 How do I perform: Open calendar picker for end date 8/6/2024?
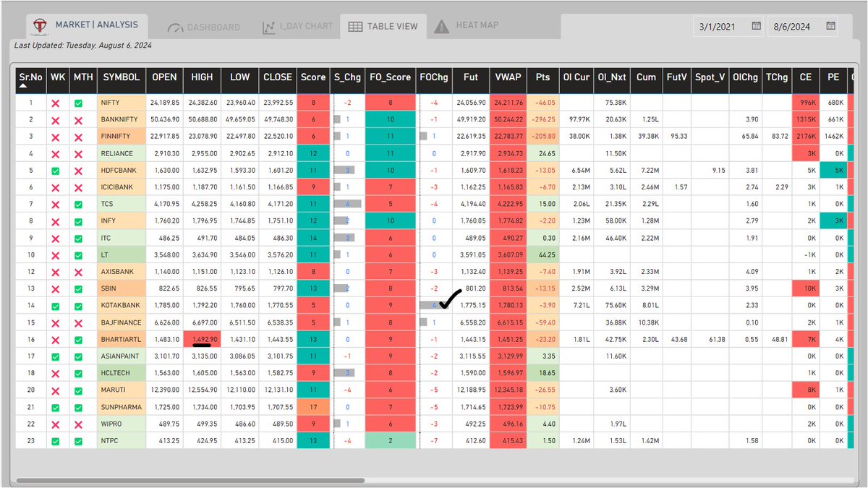[831, 26]
